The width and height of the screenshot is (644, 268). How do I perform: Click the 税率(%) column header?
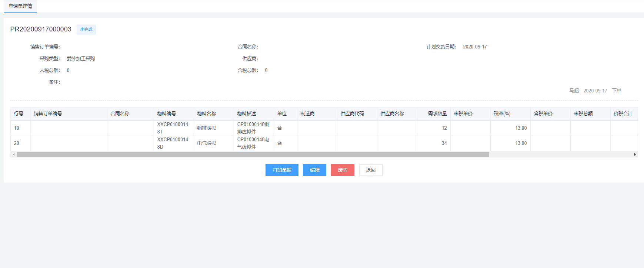pos(502,114)
